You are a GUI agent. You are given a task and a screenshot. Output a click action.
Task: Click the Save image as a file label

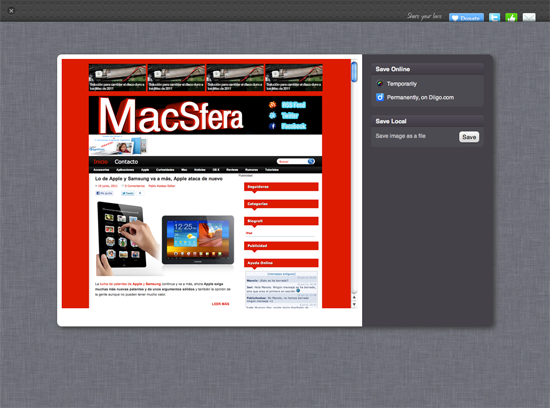(401, 136)
